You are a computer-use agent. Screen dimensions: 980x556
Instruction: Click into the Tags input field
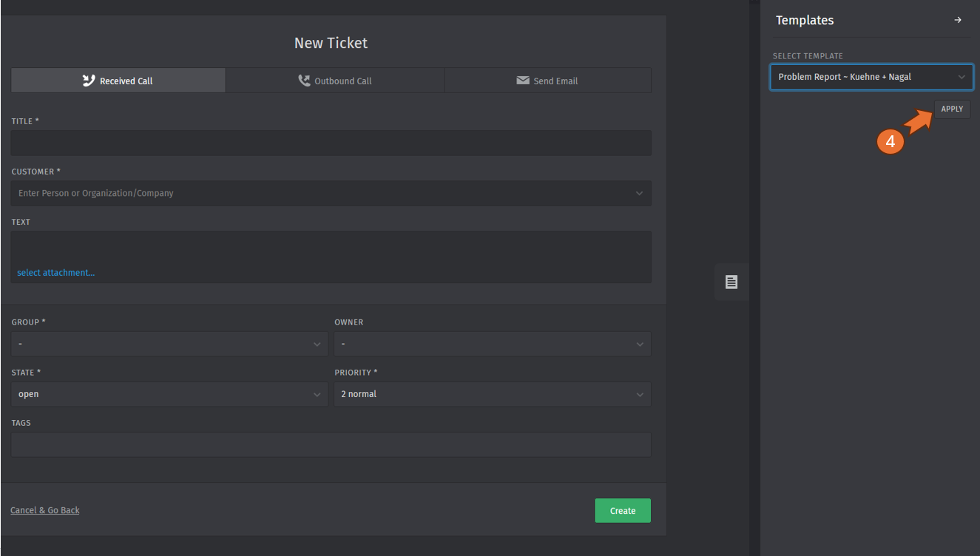[331, 444]
